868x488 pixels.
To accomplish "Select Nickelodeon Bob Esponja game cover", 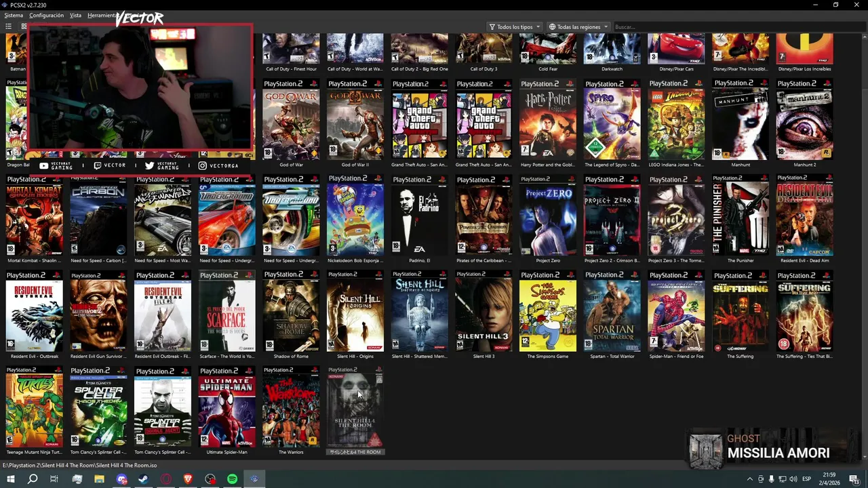I will pos(355,216).
